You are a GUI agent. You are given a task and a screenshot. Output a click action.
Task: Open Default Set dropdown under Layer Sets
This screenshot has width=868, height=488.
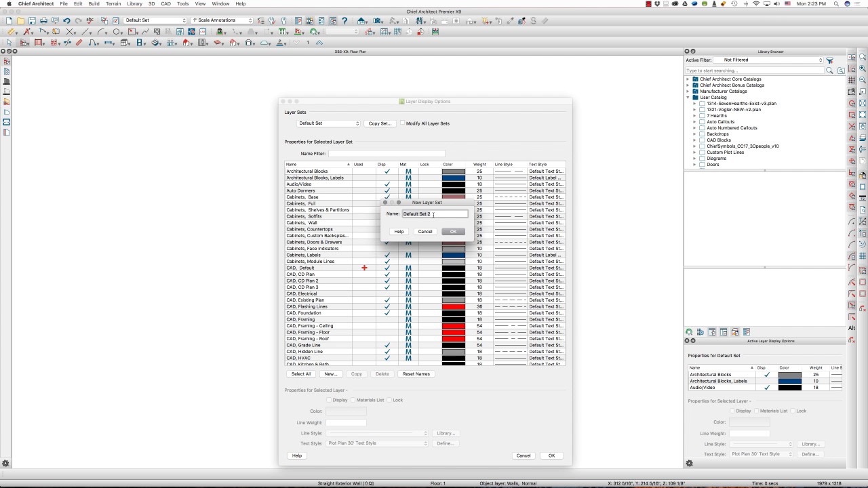[329, 123]
